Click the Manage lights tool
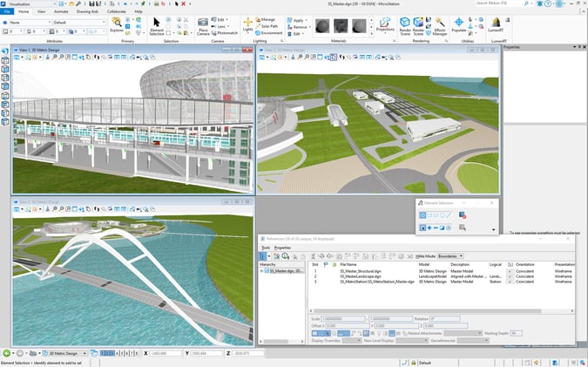The width and height of the screenshot is (588, 367). click(265, 19)
